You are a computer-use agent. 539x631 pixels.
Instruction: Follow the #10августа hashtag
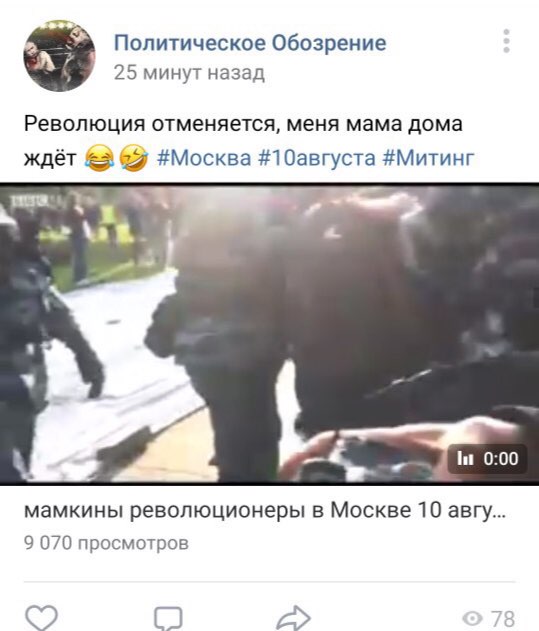tap(317, 157)
